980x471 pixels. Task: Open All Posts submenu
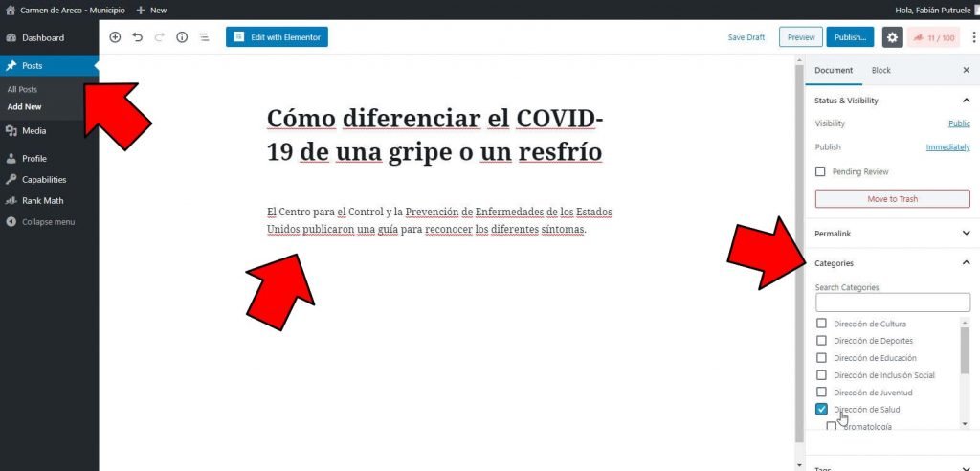click(x=23, y=89)
